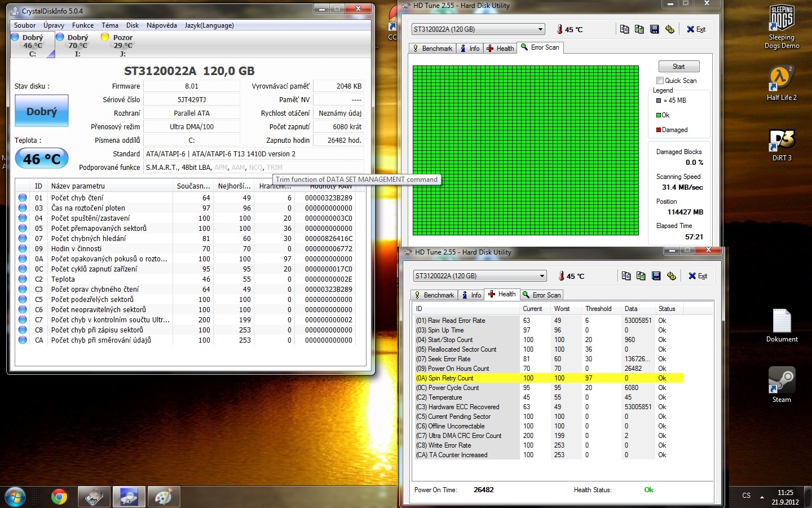
Task: Copy screenshot icon in lower HD Tune window
Action: point(641,276)
